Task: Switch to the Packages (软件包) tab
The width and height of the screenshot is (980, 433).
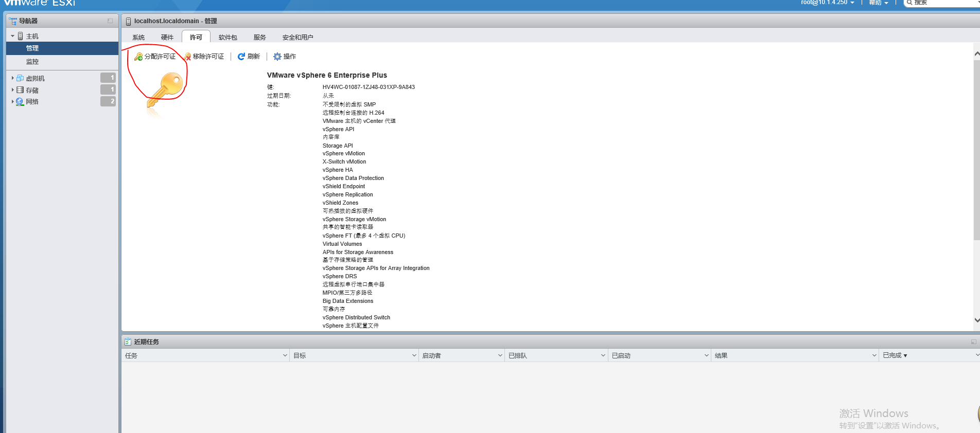Action: click(x=228, y=37)
